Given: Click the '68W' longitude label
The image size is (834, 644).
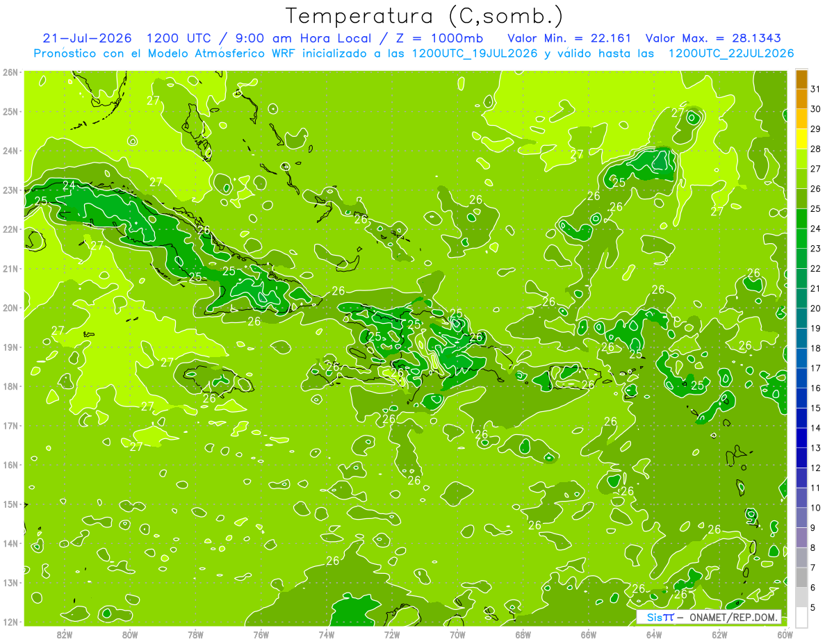Looking at the screenshot, I should pos(523,634).
